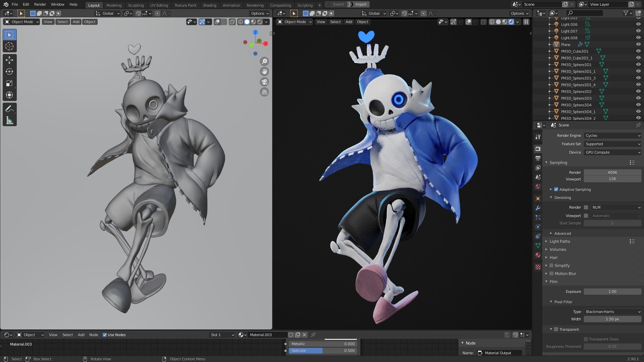Select the Measure tool
Viewport: 644px width, 362px height.
pyautogui.click(x=9, y=120)
